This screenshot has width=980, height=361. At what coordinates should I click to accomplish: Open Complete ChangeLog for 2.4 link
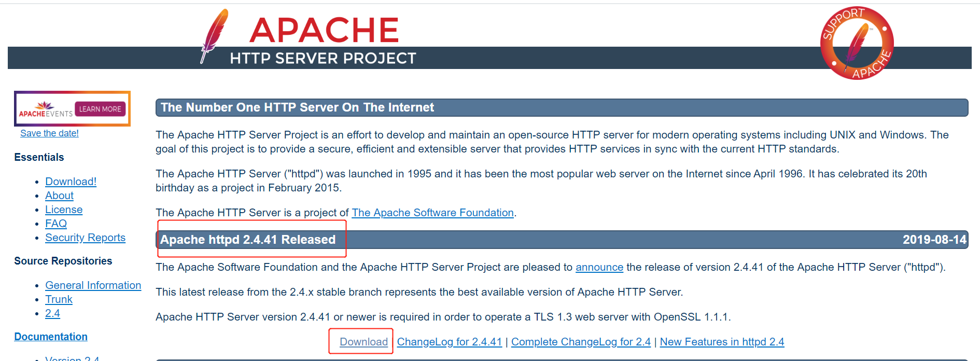(x=581, y=342)
